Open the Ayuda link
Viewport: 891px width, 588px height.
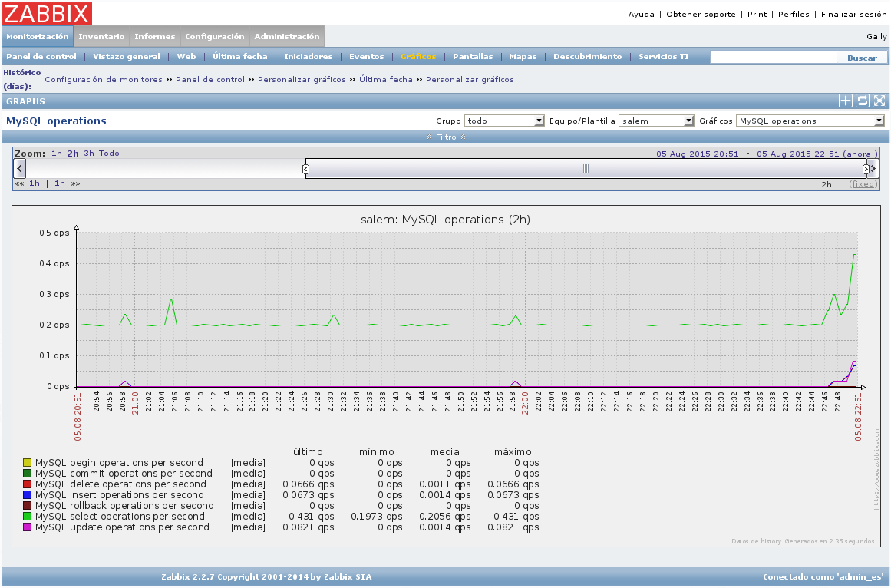pyautogui.click(x=641, y=15)
